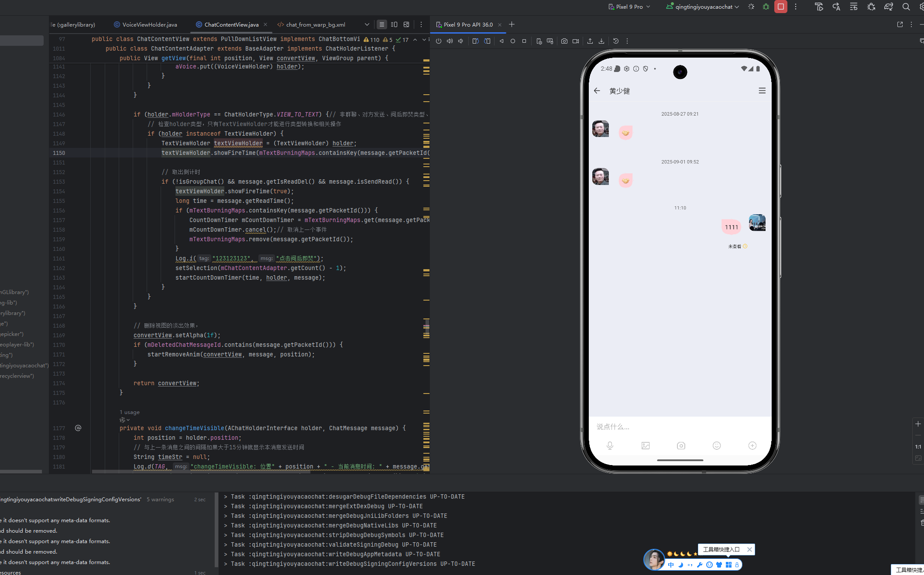
Task: Close the Pixel 9 Pro API 36.0 tab
Action: pos(500,24)
